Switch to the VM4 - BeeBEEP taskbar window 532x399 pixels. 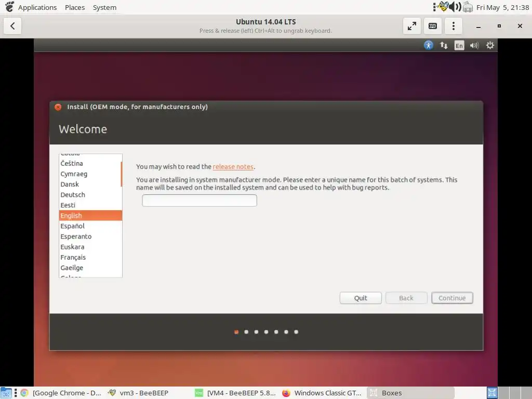coord(236,393)
